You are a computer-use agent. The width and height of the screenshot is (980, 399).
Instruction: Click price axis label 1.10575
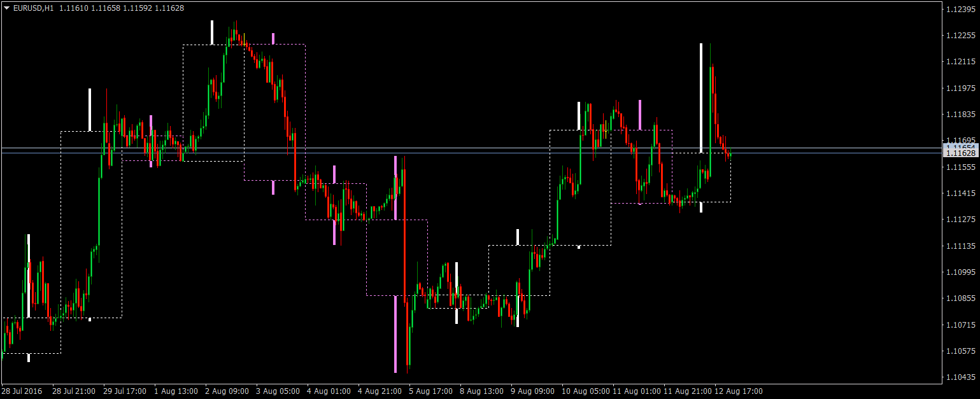click(962, 351)
